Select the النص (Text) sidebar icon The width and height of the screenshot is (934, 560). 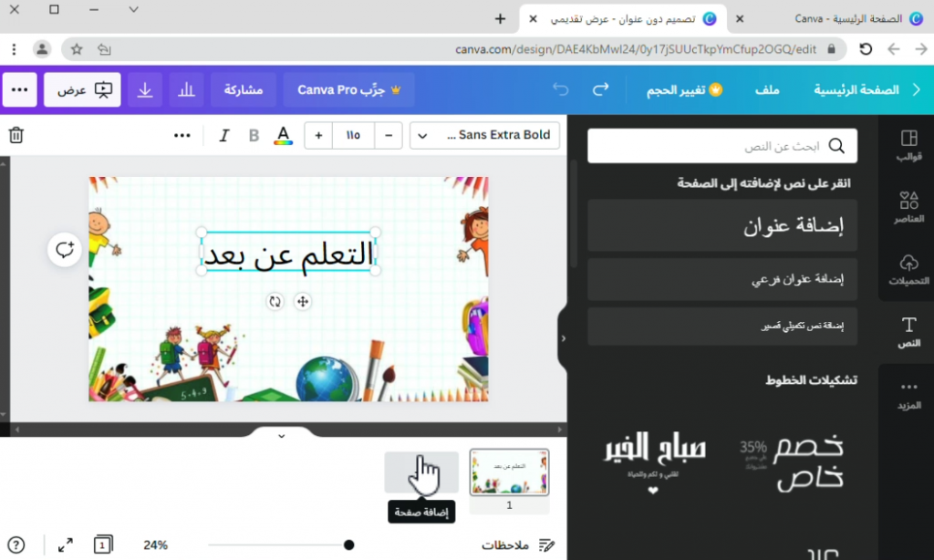[x=908, y=330]
